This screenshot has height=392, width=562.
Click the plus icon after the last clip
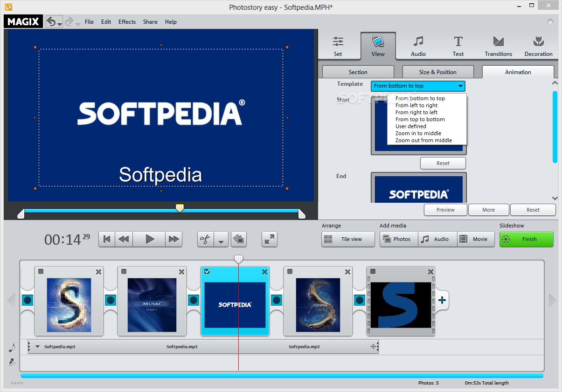click(x=442, y=300)
